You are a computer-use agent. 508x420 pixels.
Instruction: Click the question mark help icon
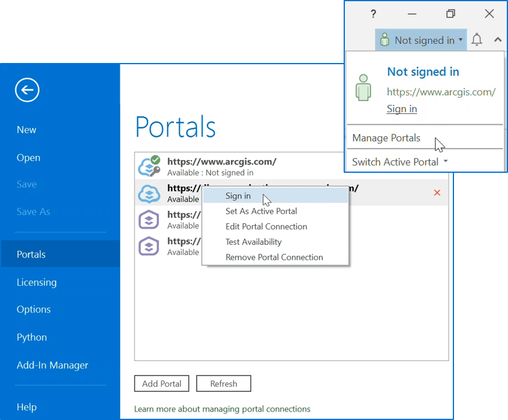coord(373,13)
